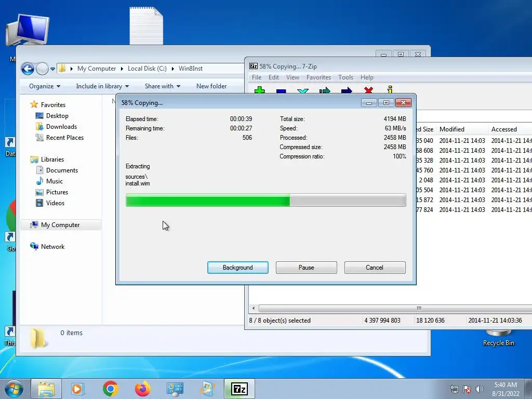
Task: Click the 7-Zip title bar icon
Action: (254, 66)
